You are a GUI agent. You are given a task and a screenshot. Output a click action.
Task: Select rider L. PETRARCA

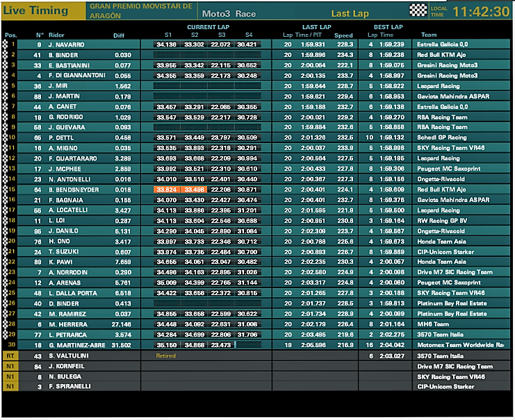click(67, 335)
